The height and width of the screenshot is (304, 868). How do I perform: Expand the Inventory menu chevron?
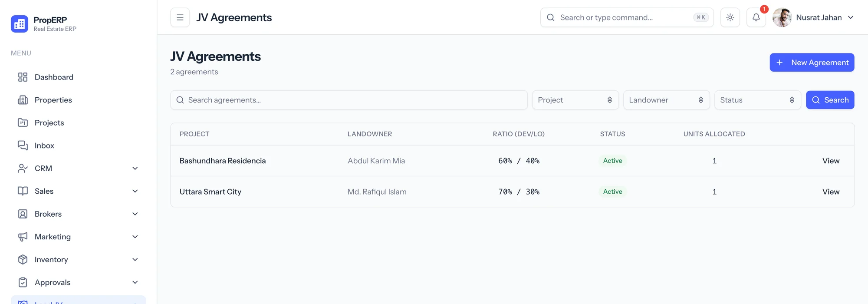[x=135, y=260]
